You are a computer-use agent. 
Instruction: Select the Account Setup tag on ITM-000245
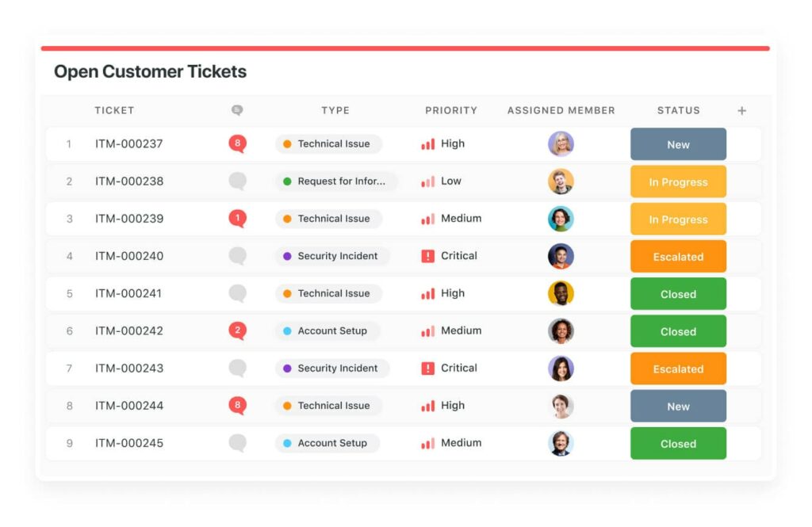[327, 443]
